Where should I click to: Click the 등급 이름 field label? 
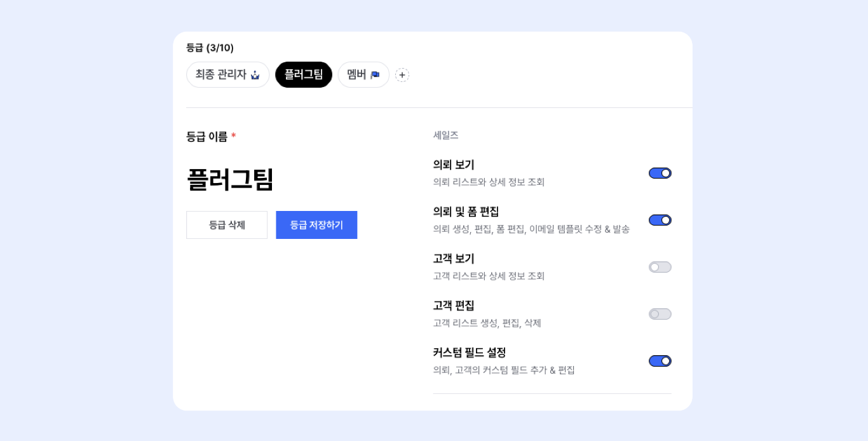click(207, 136)
